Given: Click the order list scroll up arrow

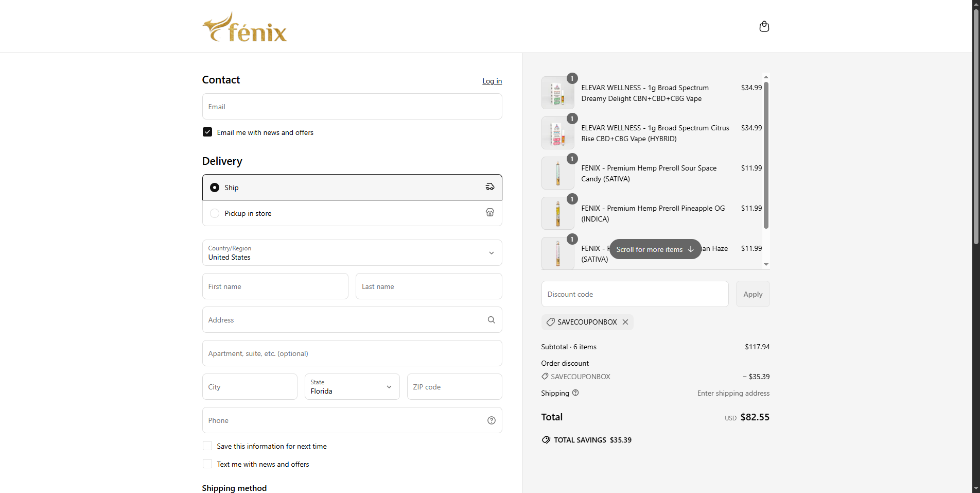Looking at the screenshot, I should 766,77.
